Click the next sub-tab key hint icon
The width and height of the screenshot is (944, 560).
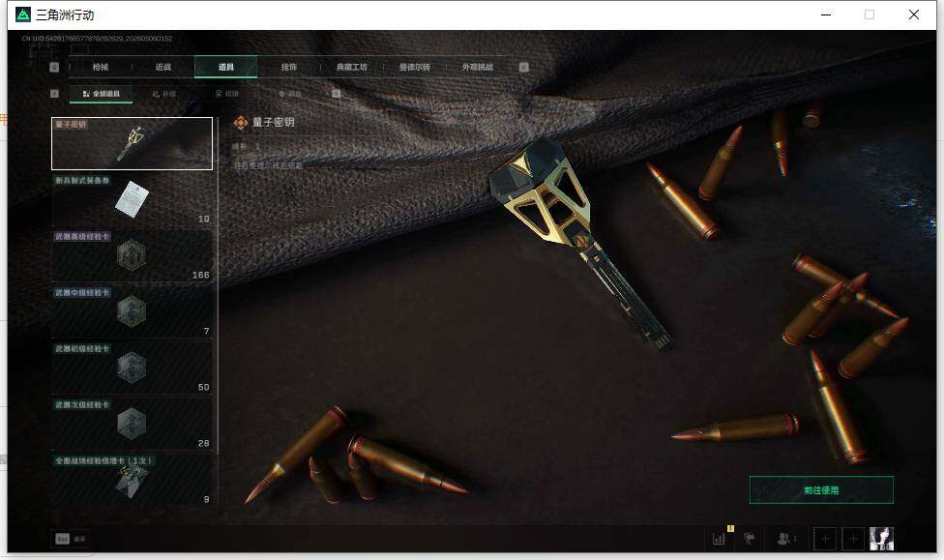click(336, 93)
